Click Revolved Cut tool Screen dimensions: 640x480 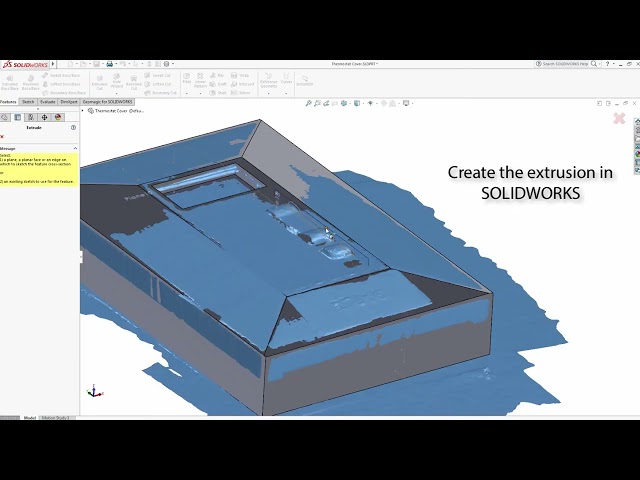point(133,82)
